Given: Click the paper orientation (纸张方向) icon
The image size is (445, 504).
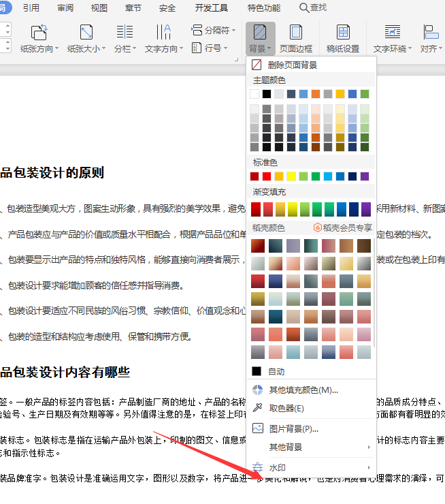Looking at the screenshot, I should (x=39, y=33).
